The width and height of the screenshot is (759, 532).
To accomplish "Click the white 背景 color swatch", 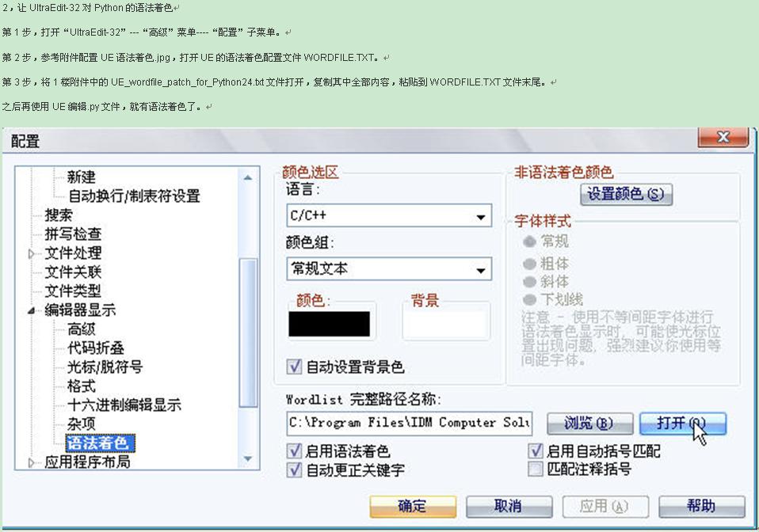I will (x=445, y=325).
